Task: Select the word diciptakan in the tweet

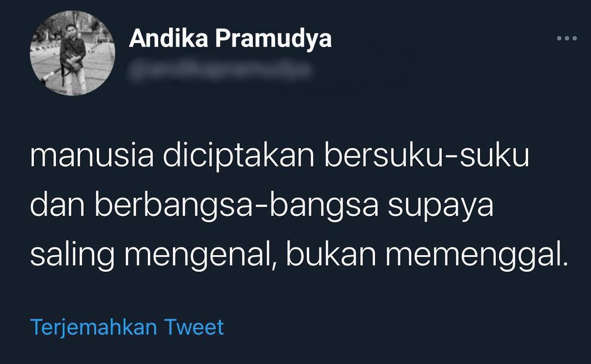Action: tap(239, 156)
